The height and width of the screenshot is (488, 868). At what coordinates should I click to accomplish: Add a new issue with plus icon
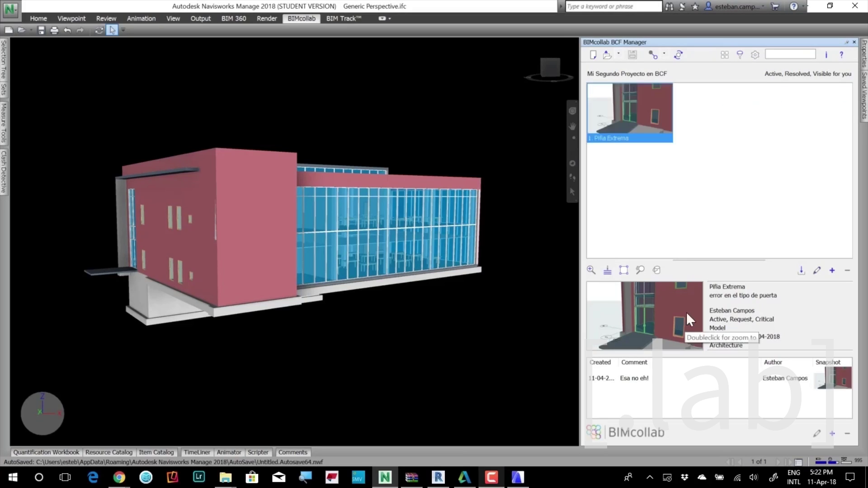click(x=832, y=270)
